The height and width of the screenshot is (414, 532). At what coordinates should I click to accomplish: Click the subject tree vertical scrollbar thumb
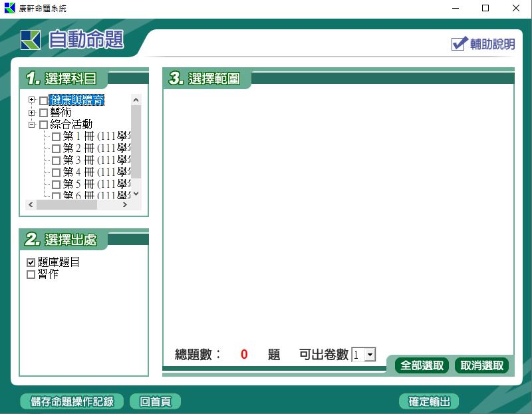click(x=136, y=140)
